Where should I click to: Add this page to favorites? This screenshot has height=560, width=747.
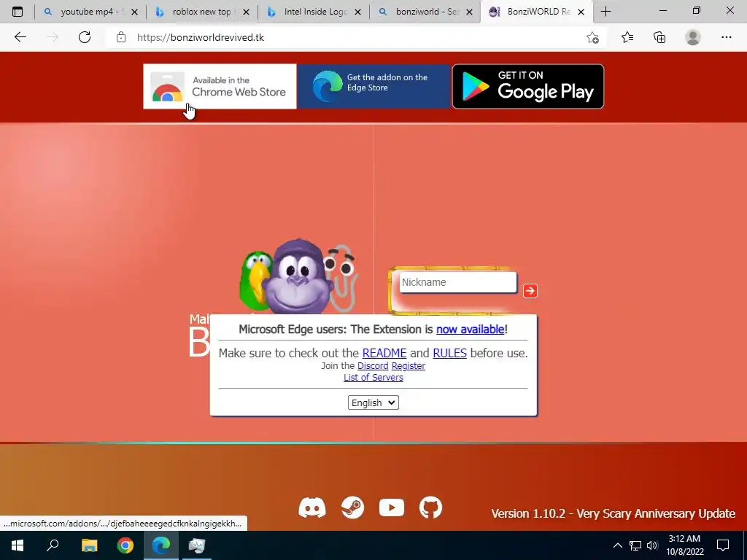592,37
